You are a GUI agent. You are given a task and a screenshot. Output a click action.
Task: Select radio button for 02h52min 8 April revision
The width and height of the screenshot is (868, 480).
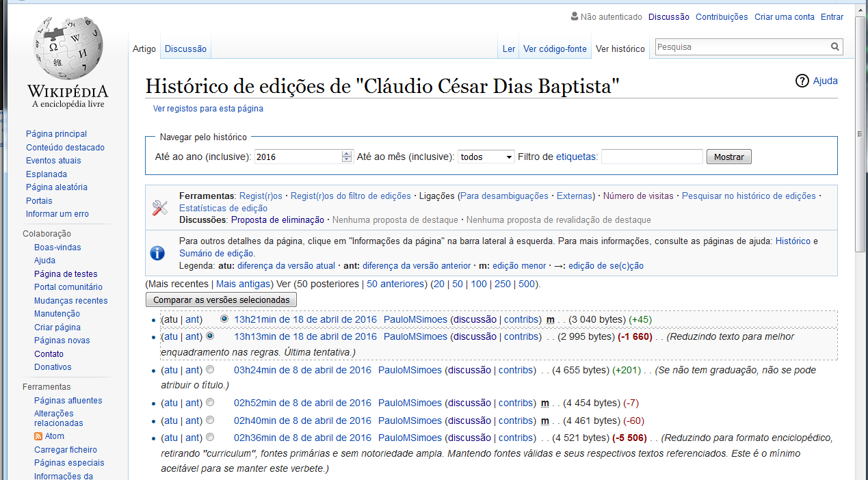point(210,403)
